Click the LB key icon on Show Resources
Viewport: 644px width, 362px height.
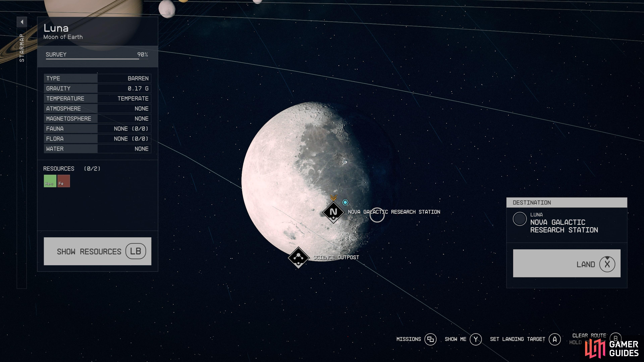[136, 251]
